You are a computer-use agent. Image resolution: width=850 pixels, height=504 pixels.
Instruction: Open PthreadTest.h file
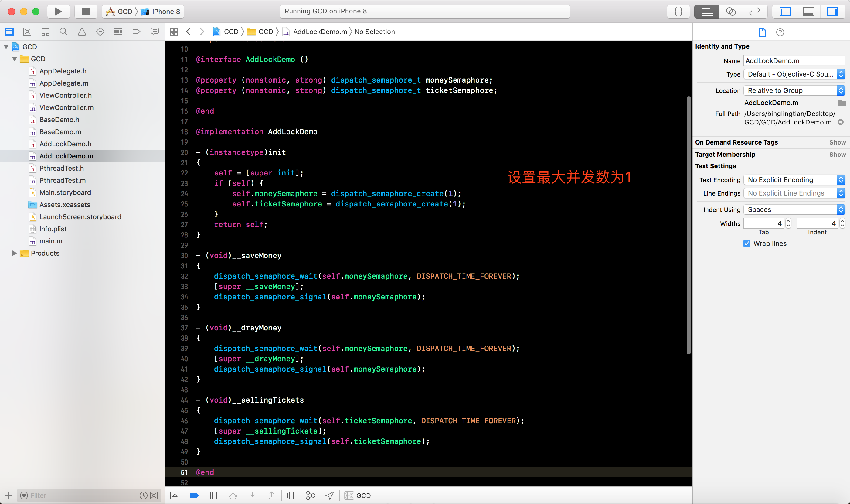[x=61, y=168]
